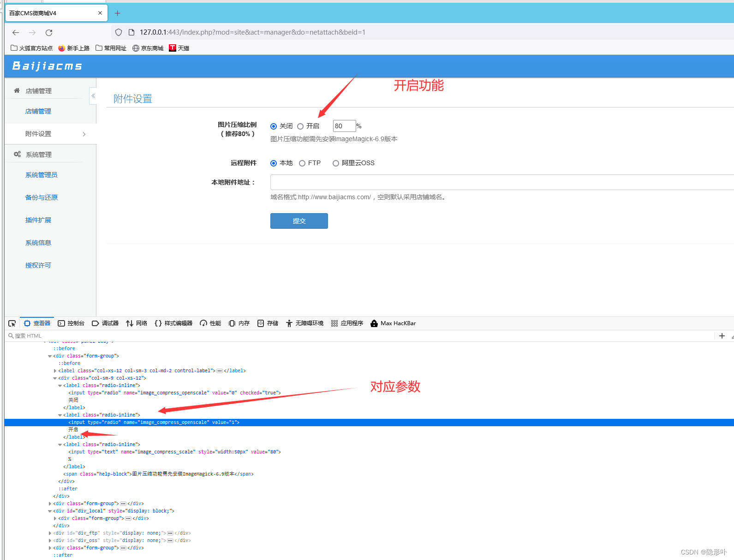Open 系统信息 sidebar link
The height and width of the screenshot is (560, 734).
tap(38, 243)
